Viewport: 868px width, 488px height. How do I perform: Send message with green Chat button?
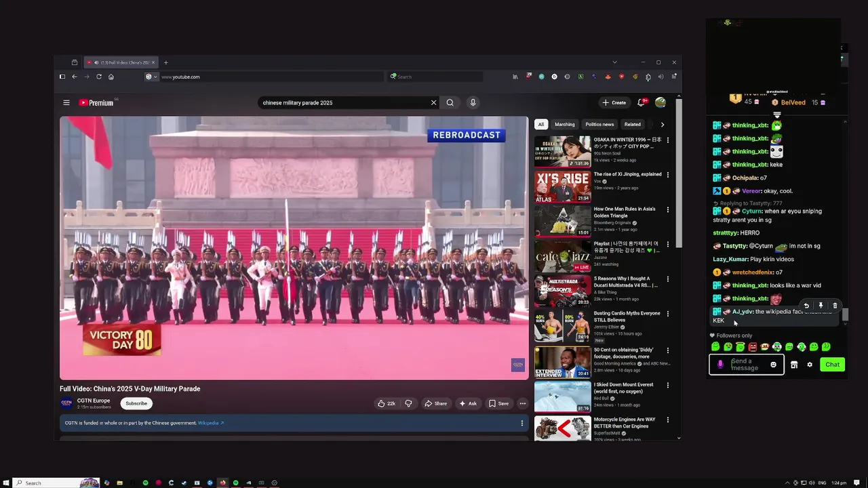click(832, 365)
